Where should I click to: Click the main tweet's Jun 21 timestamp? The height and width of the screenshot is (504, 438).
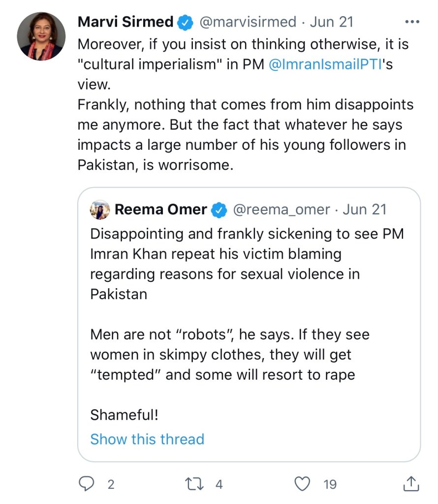click(x=332, y=22)
